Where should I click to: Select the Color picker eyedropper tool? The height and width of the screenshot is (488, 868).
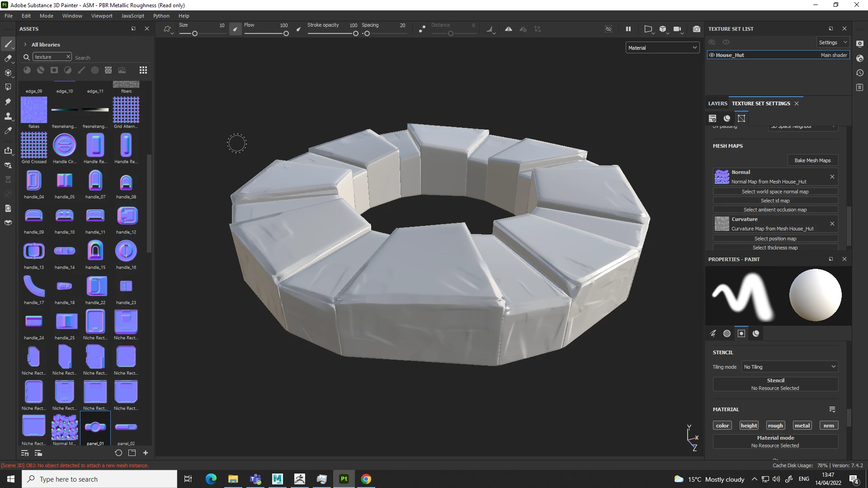click(8, 131)
